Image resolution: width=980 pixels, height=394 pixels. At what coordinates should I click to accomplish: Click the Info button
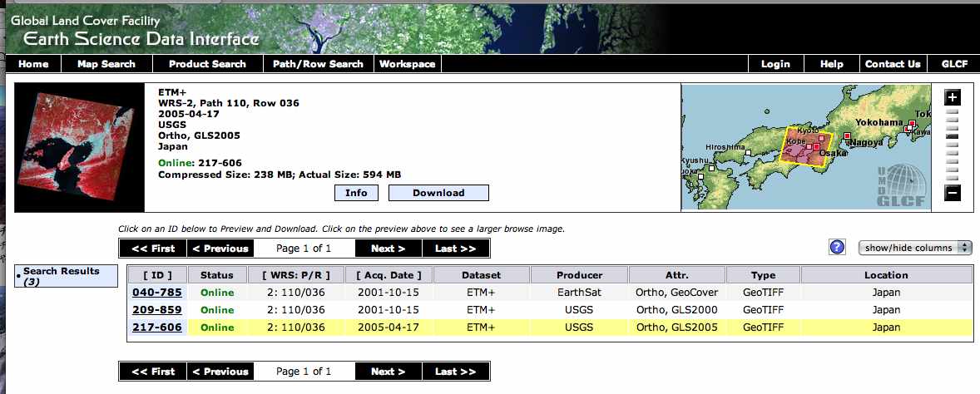click(356, 193)
